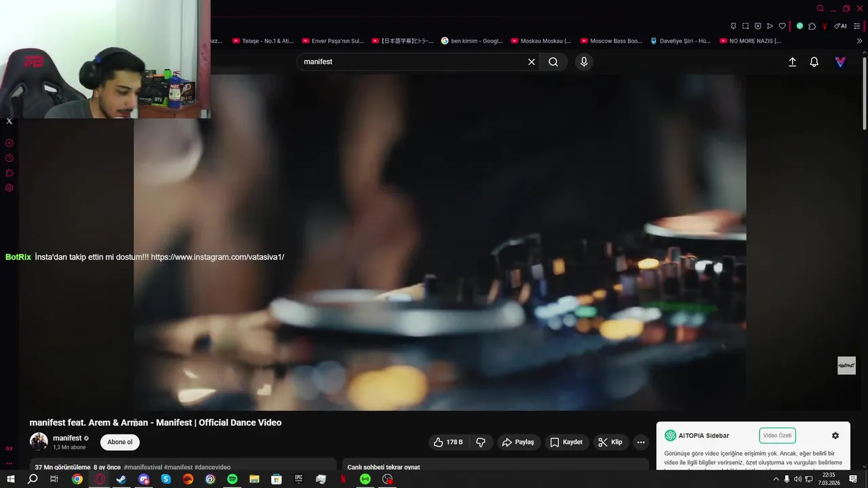
Task: Open 'Telaşe - No.1 & Ati...' bookmark
Action: pyautogui.click(x=263, y=41)
